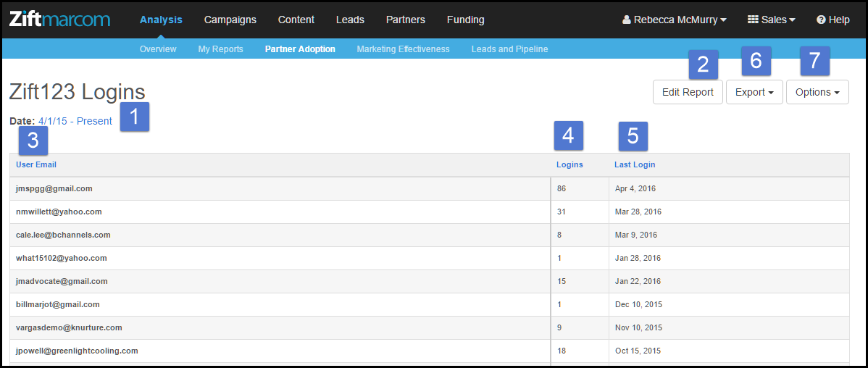Open the Leads menu
The image size is (868, 368).
pos(350,20)
